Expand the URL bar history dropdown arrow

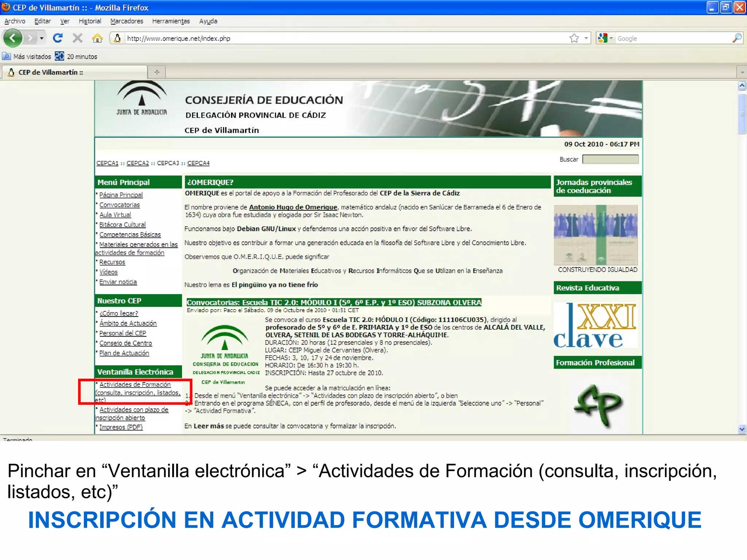[586, 38]
